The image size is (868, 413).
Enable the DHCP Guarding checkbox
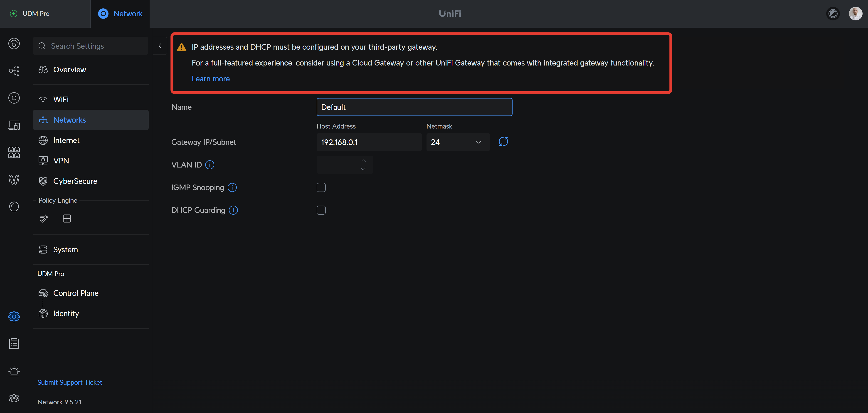point(321,210)
